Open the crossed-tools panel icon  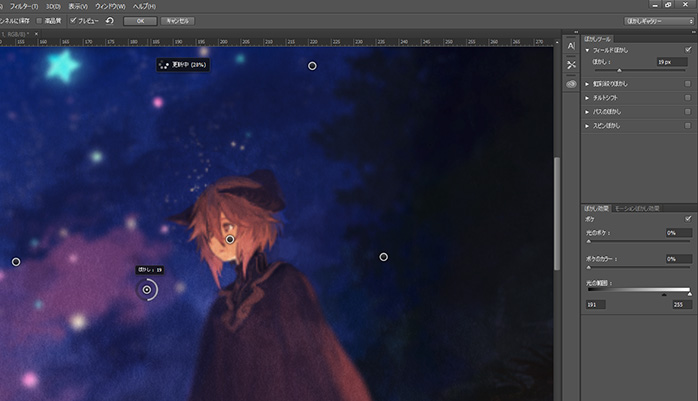coord(571,65)
